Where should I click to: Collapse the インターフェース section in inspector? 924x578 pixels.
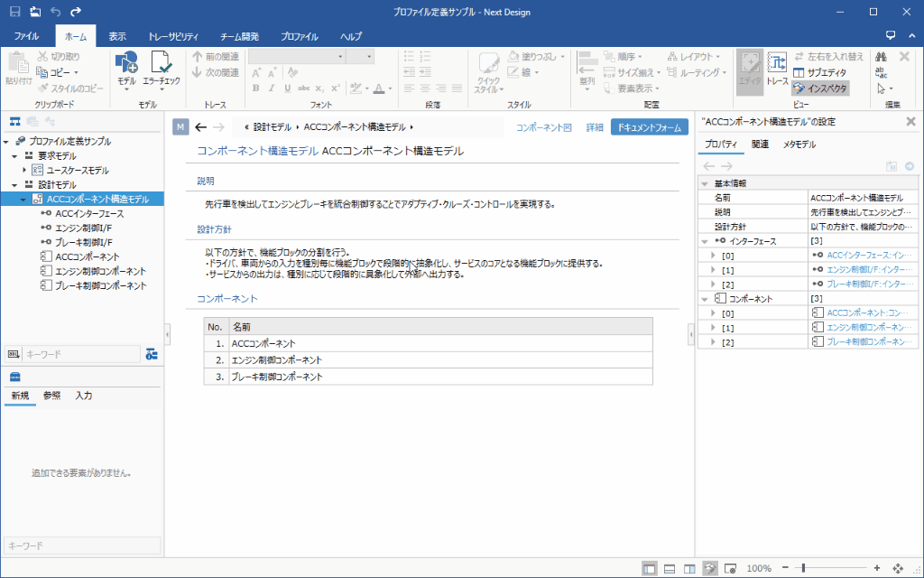pyautogui.click(x=704, y=241)
